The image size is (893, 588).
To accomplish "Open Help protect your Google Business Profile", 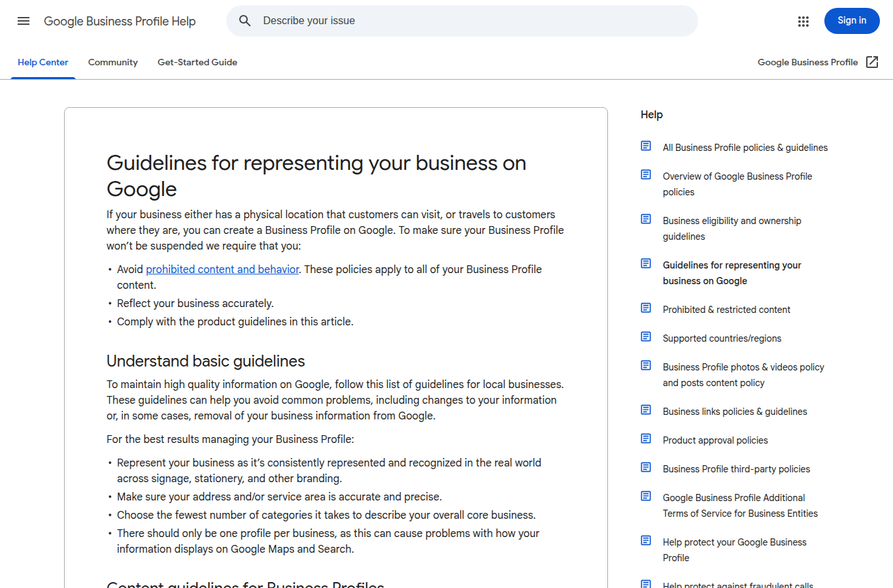I will (x=735, y=550).
